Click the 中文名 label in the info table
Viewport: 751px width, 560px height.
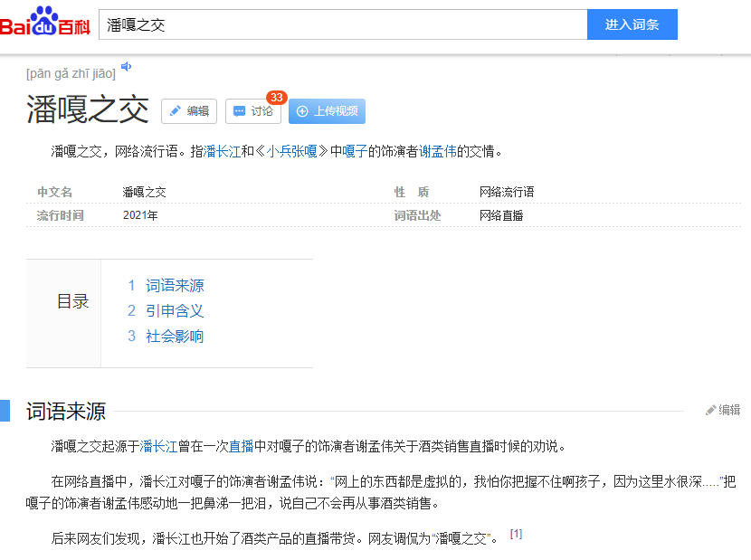click(54, 192)
